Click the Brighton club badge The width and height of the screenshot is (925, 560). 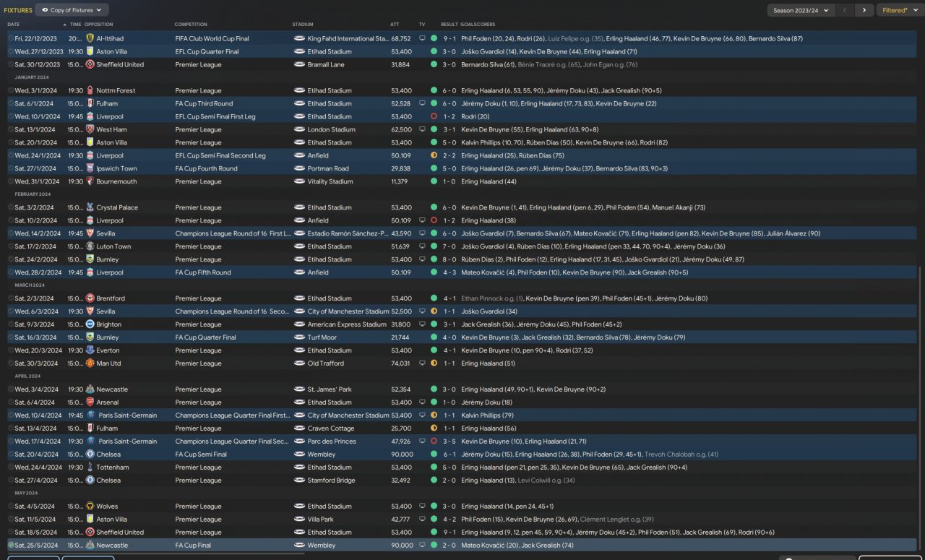pyautogui.click(x=90, y=324)
